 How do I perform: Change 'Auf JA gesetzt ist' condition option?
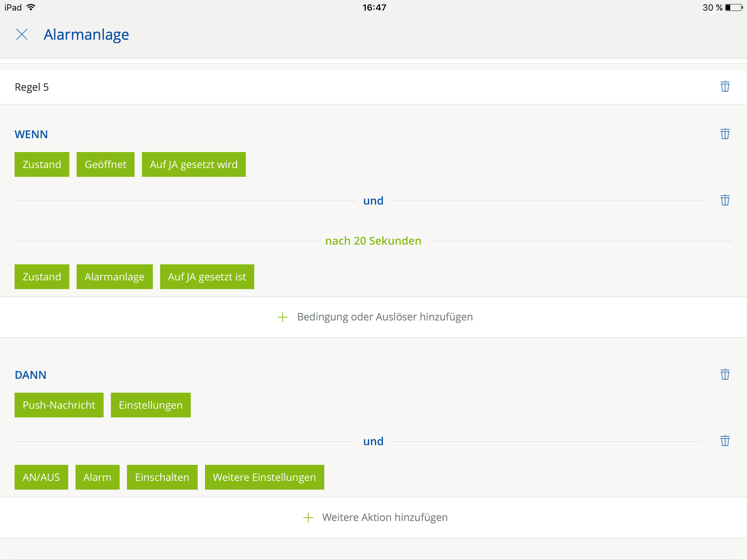[x=207, y=277]
